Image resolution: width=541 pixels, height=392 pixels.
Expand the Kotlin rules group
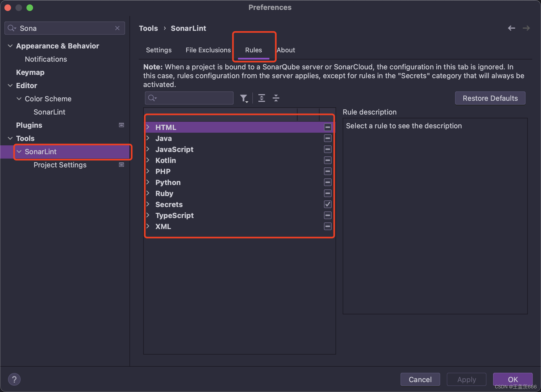148,160
